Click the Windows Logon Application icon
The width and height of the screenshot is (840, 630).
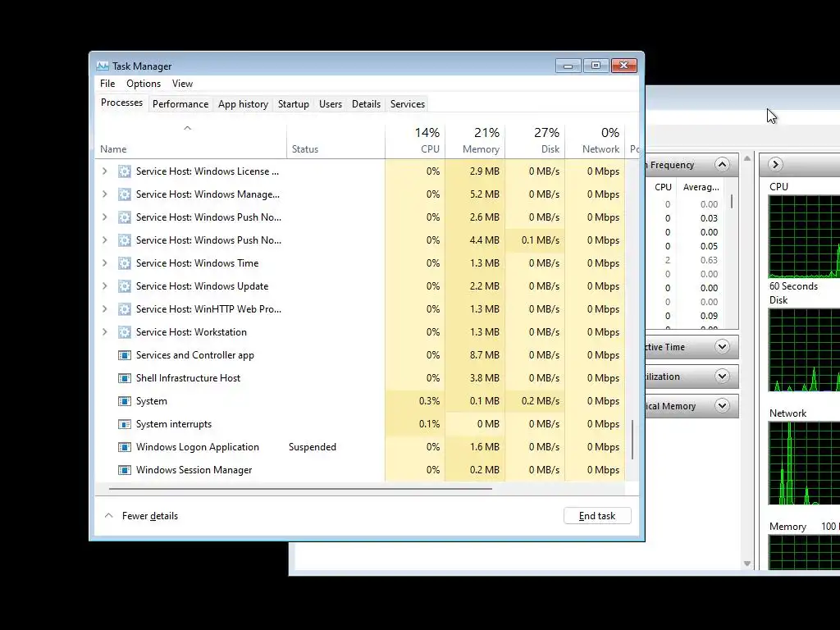pyautogui.click(x=125, y=447)
